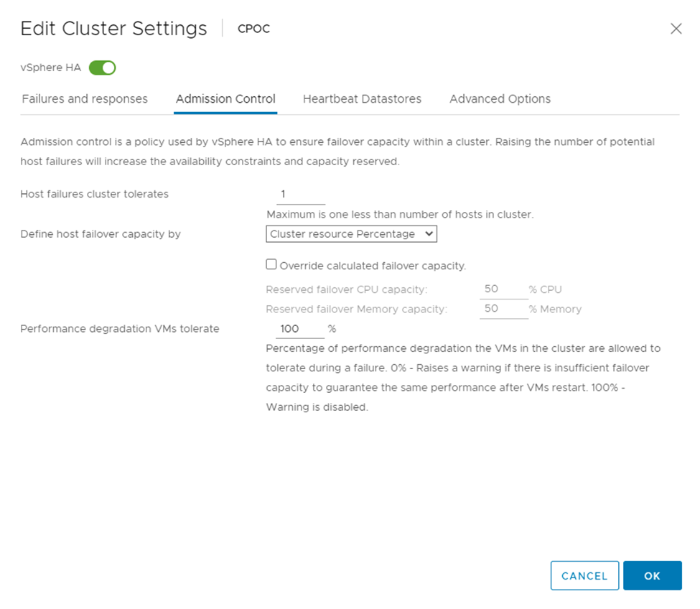Click the Host failures cluster tolerates label
Viewport: 700px width, 609px height.
tap(94, 194)
